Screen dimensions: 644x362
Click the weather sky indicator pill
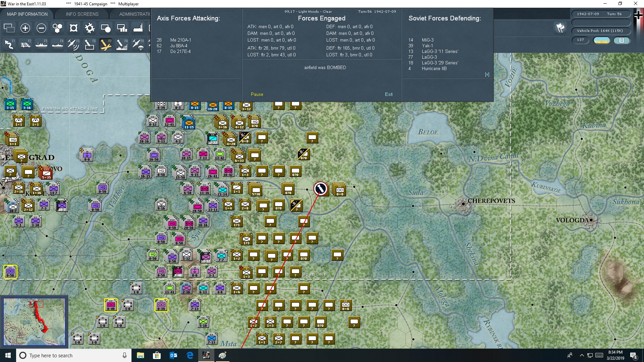coord(601,40)
